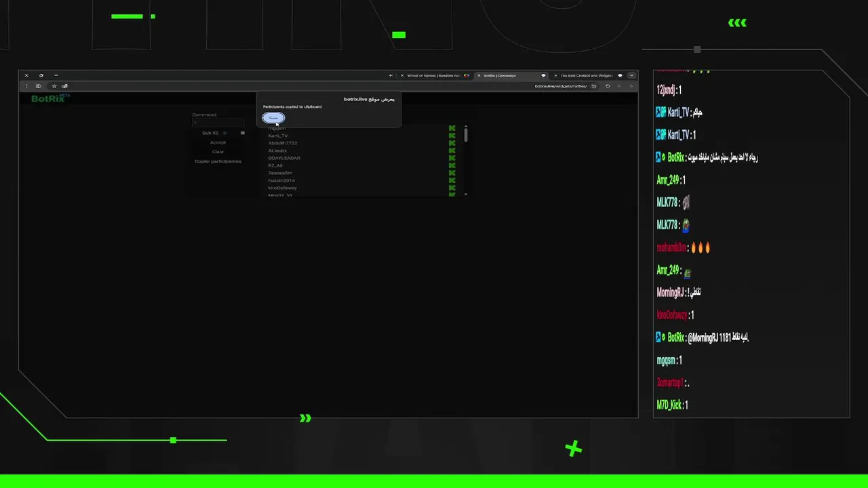This screenshot has width=868, height=488.
Task: Click Copiar participantes button
Action: click(218, 161)
